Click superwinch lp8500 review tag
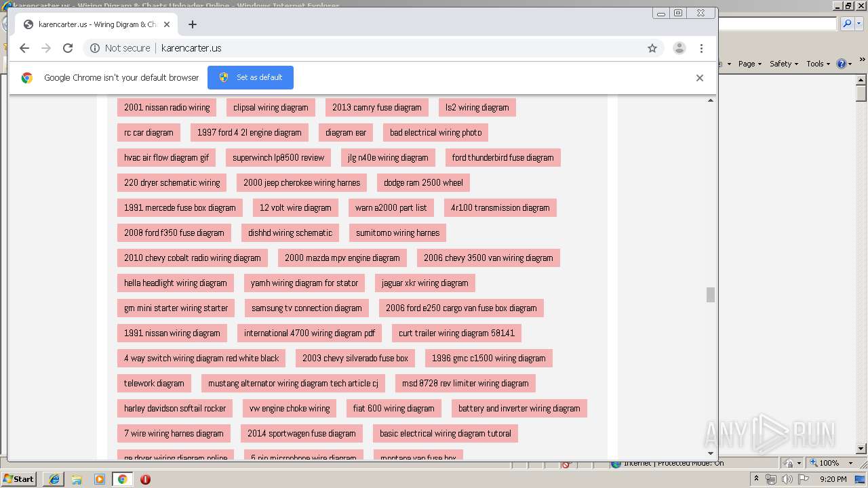This screenshot has width=868, height=488. [x=278, y=157]
